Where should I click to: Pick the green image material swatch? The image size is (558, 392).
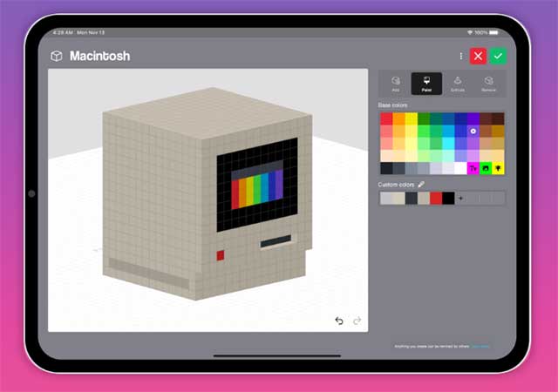tap(486, 168)
